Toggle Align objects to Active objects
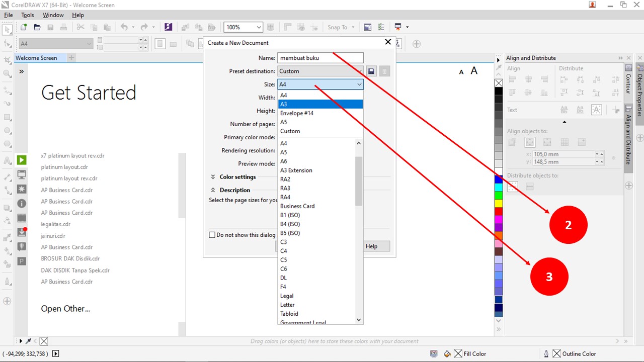The height and width of the screenshot is (362, 644). [513, 142]
